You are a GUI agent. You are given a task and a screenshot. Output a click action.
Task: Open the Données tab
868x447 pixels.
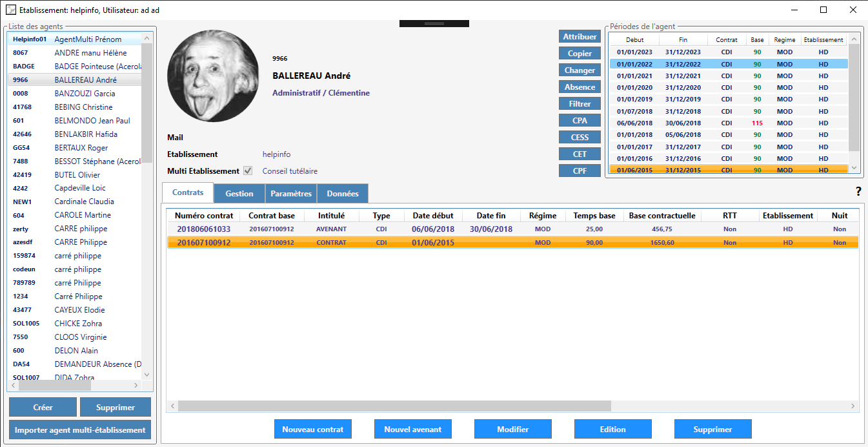pos(342,194)
